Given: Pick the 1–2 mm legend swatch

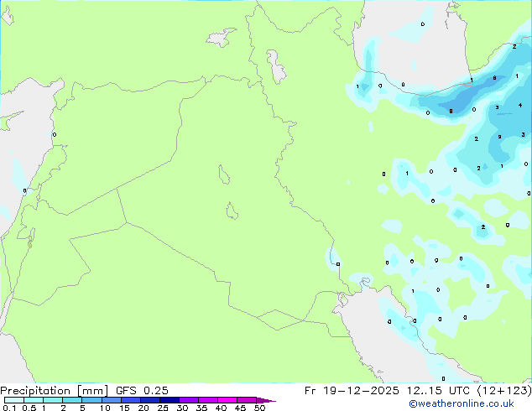Looking at the screenshot, I should click(53, 400).
